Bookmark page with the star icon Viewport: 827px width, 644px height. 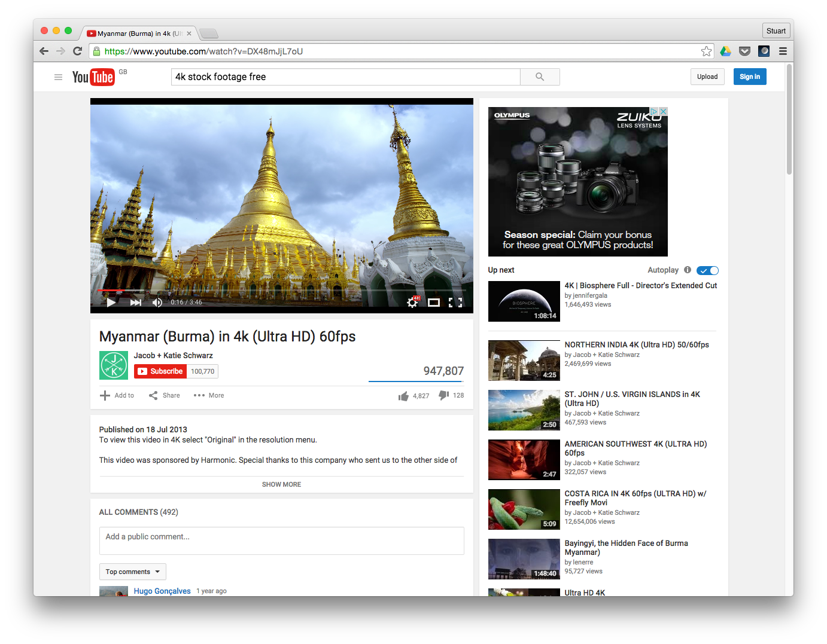[707, 51]
